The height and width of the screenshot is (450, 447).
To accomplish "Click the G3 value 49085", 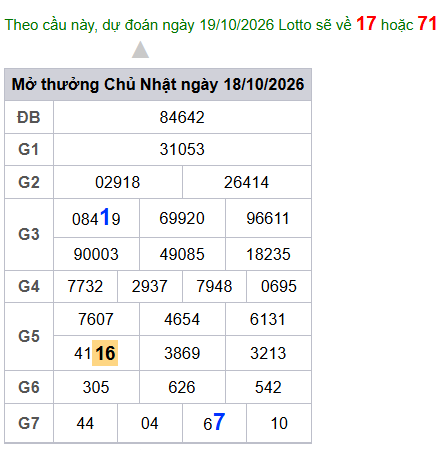I will (182, 254).
